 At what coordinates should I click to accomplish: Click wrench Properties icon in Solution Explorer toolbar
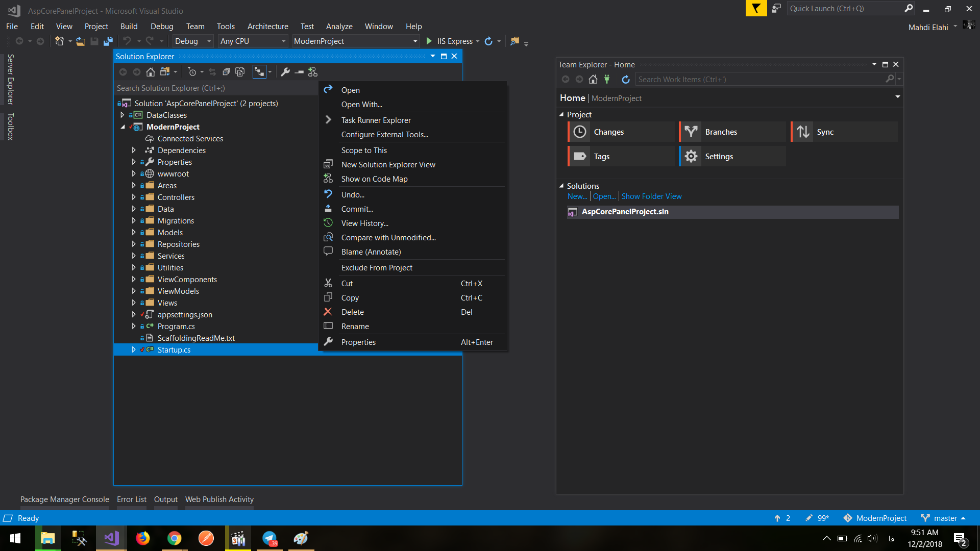tap(285, 72)
